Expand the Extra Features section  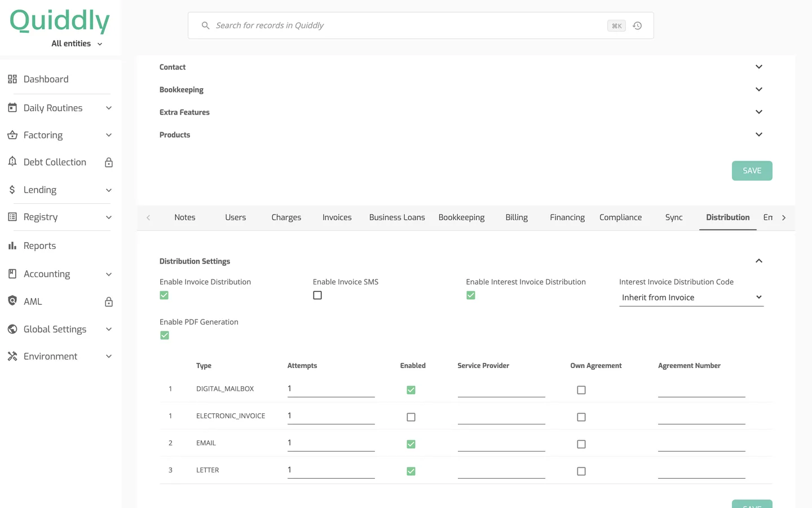coord(759,112)
